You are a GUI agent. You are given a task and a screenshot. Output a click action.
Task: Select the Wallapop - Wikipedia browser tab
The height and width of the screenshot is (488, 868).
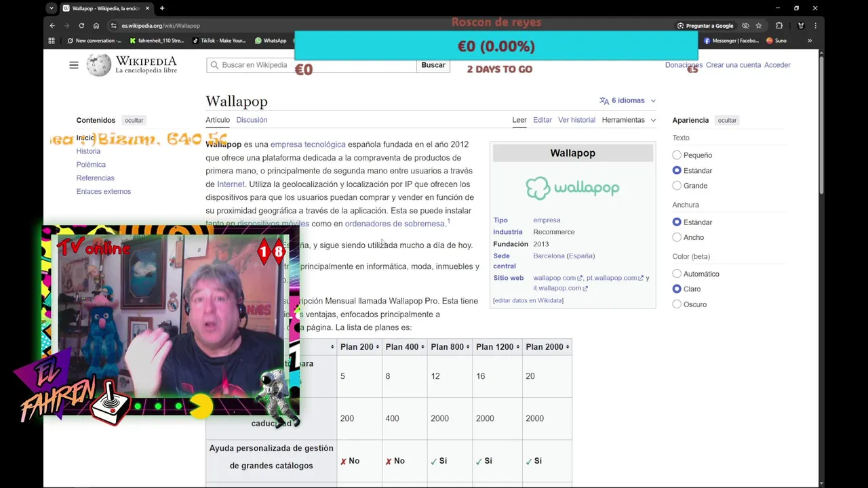(106, 8)
